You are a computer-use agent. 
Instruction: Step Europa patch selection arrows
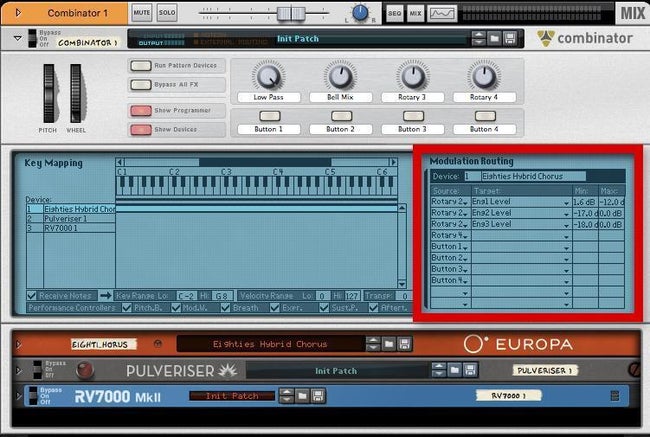tap(373, 344)
